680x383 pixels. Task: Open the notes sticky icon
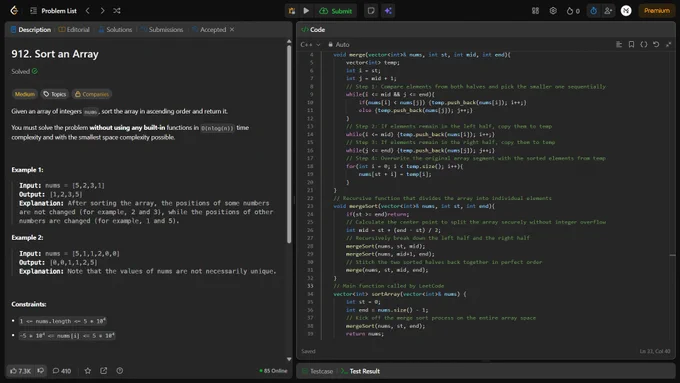[x=371, y=11]
